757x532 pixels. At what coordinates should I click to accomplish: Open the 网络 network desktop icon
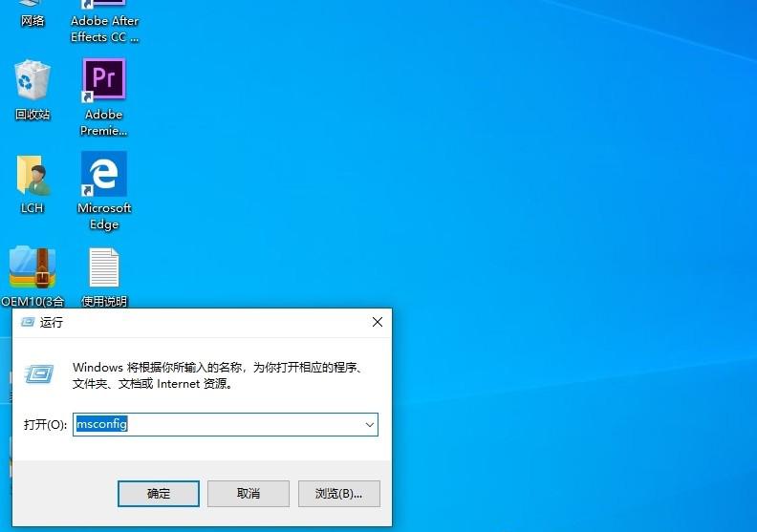pyautogui.click(x=32, y=14)
